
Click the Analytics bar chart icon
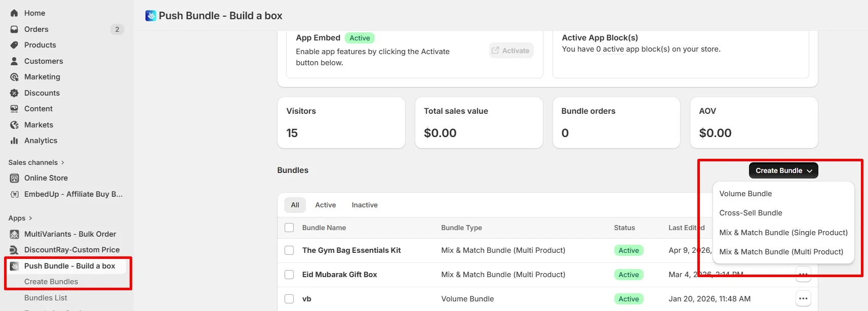click(x=14, y=141)
